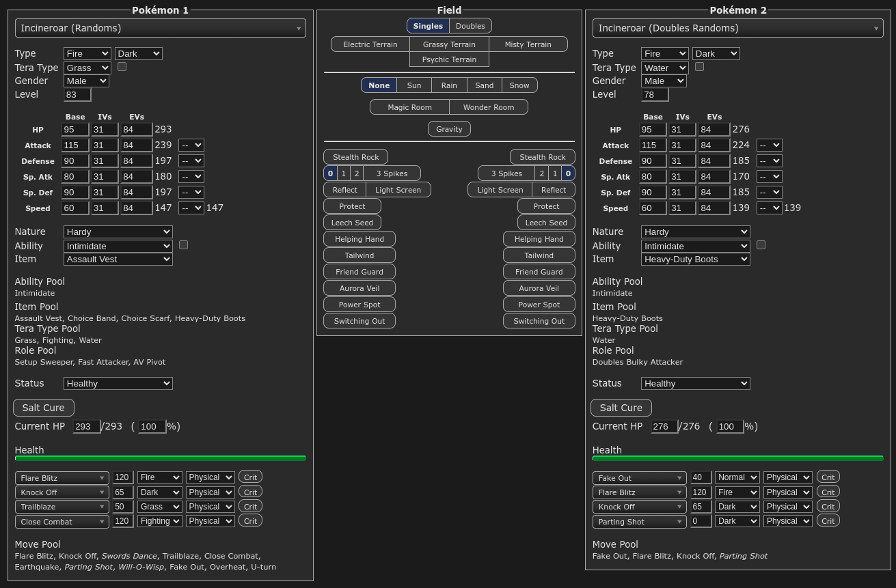This screenshot has height=588, width=896.
Task: Select left side 3 Spikes option
Action: (x=392, y=173)
